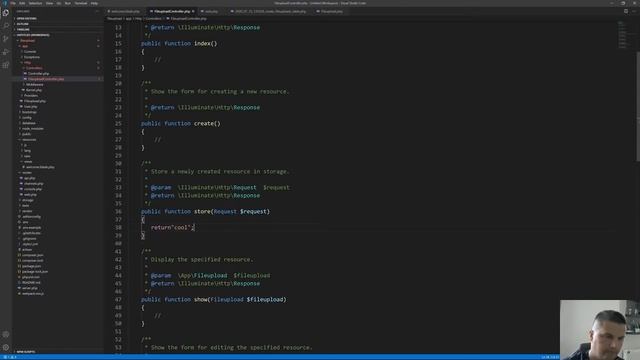Open Kernel.php in the file tree
This screenshot has width=640, height=360.
click(x=33, y=90)
